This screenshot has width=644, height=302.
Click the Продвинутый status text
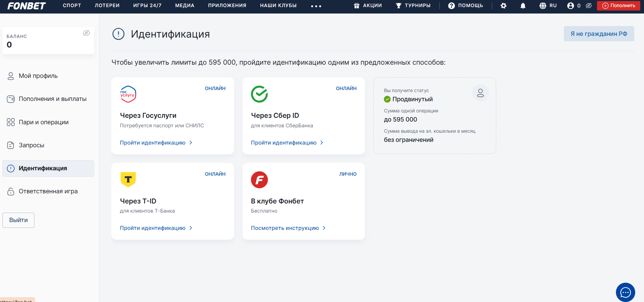coord(413,99)
